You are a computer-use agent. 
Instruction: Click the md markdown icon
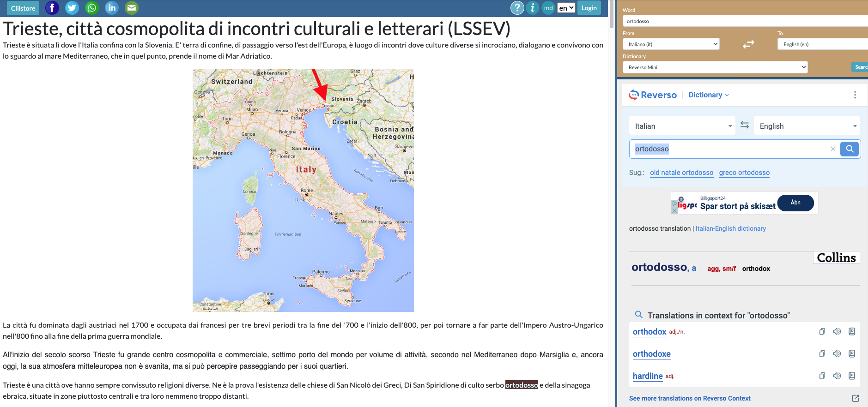pyautogui.click(x=548, y=8)
